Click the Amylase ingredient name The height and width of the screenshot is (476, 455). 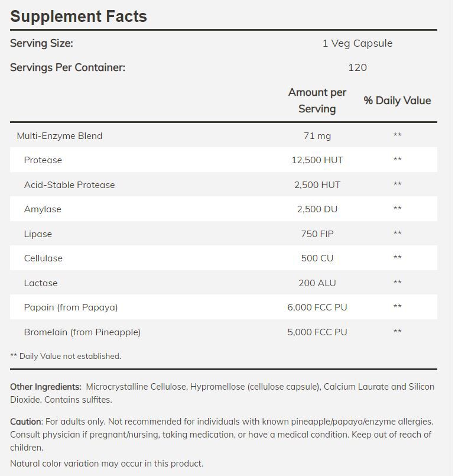(43, 209)
